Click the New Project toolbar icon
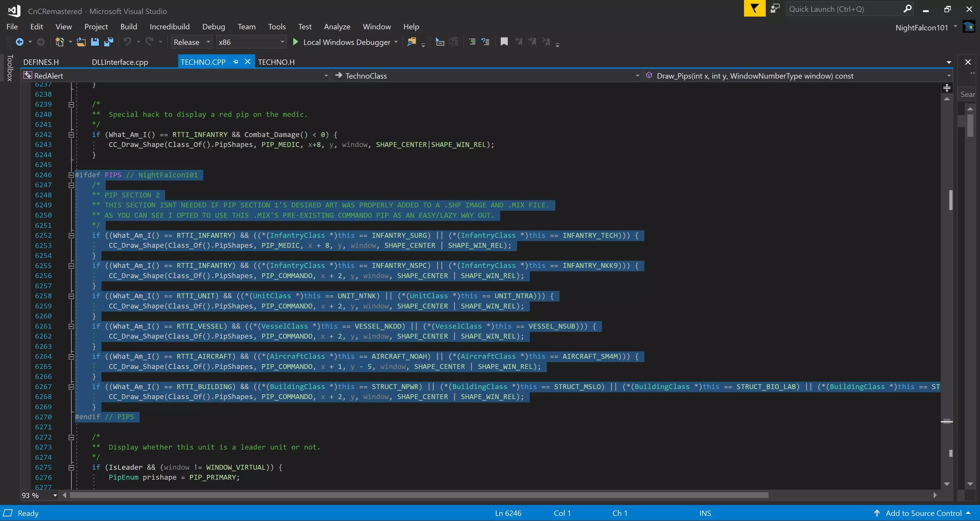The width and height of the screenshot is (980, 521). tap(60, 42)
